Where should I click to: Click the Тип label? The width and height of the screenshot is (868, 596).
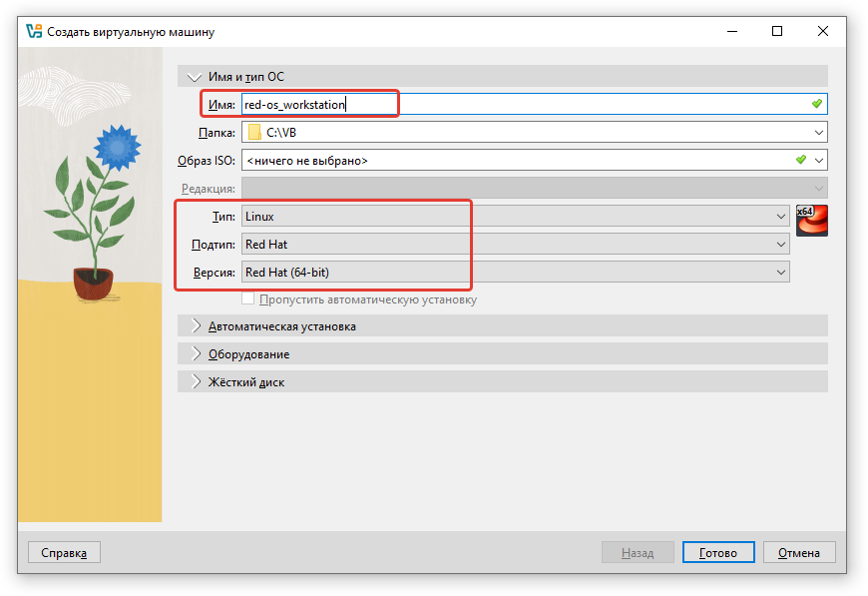[x=223, y=217]
